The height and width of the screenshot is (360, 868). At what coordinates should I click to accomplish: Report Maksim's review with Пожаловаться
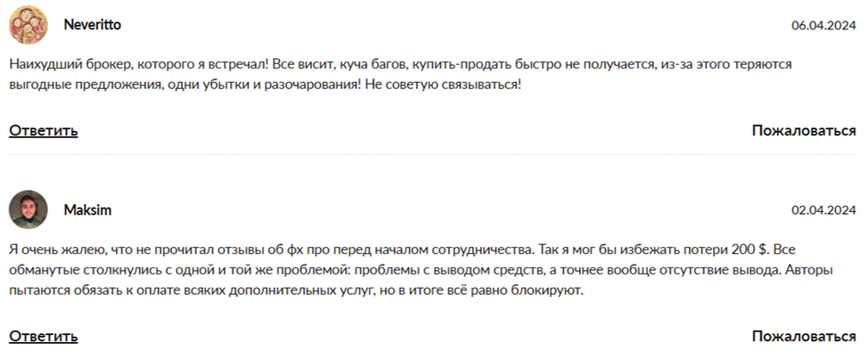tap(804, 336)
